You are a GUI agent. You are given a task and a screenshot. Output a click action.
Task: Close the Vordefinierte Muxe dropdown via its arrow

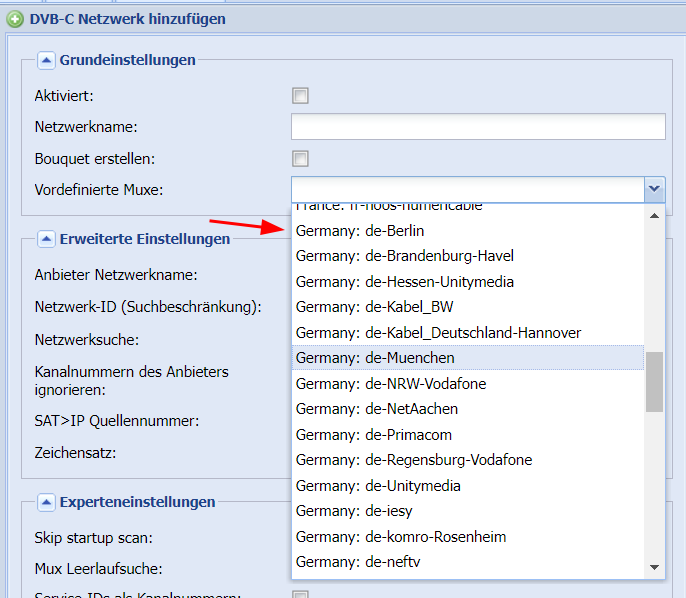click(654, 189)
